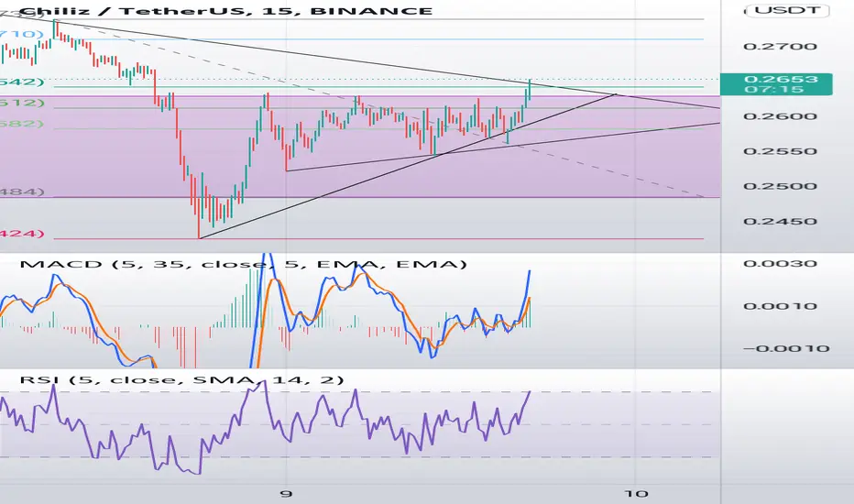Click the 0.0030 MACD axis label
Screen dimensions: 854x504
click(x=780, y=263)
